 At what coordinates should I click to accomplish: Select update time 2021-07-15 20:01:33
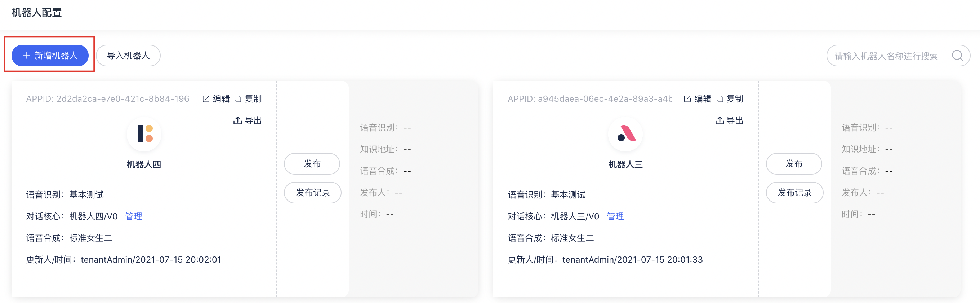pos(660,260)
